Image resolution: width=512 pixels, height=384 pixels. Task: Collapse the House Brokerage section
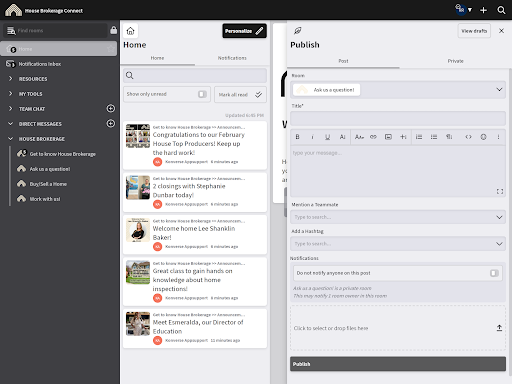coord(10,139)
